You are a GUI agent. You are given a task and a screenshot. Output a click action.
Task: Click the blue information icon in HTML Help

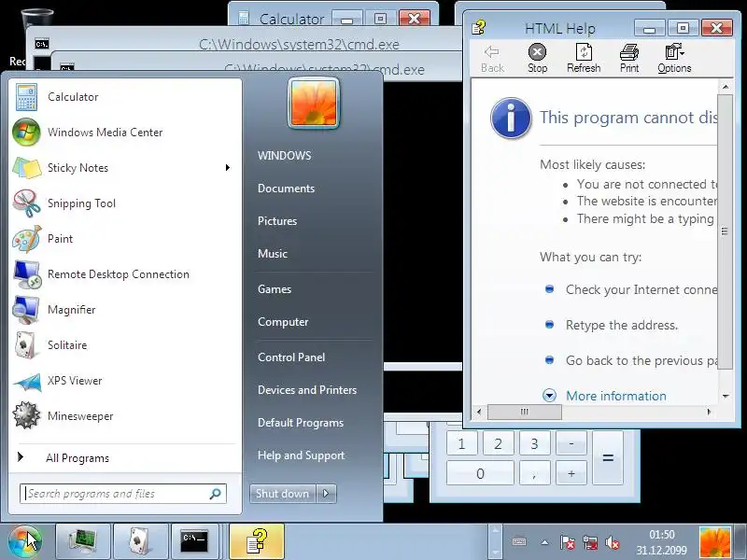click(511, 119)
